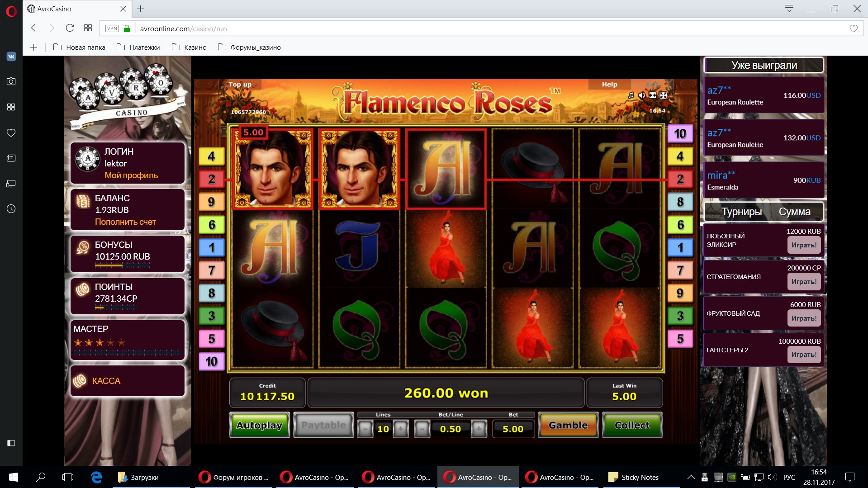Open bookmarks heart in the Opera sidebar
This screenshot has height=488, width=868.
[11, 133]
